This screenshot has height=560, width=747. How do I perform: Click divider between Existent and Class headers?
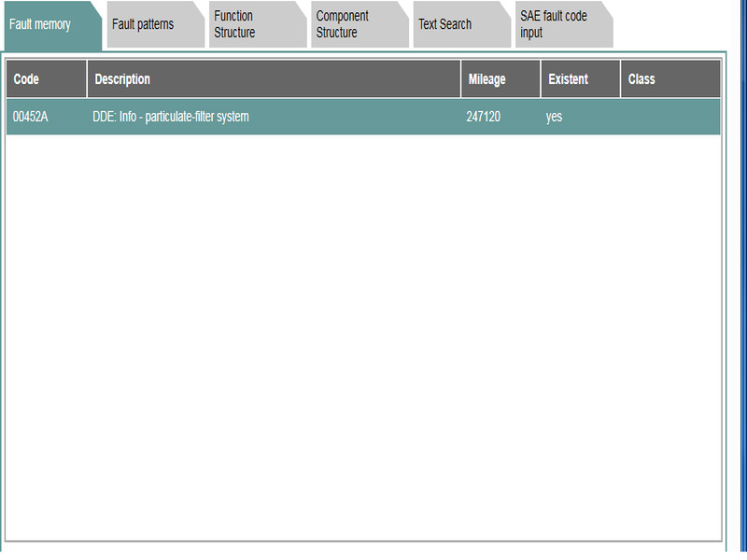(x=620, y=79)
